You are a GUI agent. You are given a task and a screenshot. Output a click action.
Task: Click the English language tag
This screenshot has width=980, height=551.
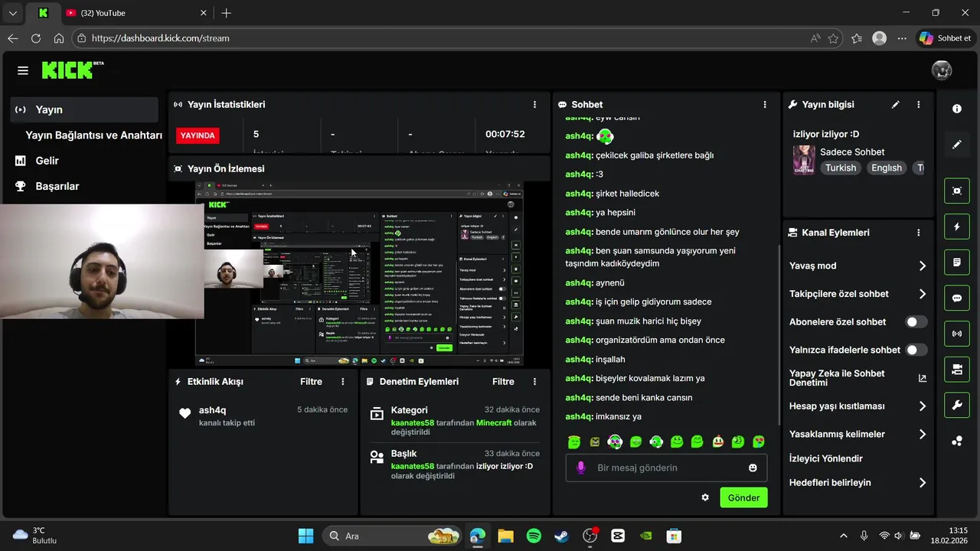pos(887,168)
